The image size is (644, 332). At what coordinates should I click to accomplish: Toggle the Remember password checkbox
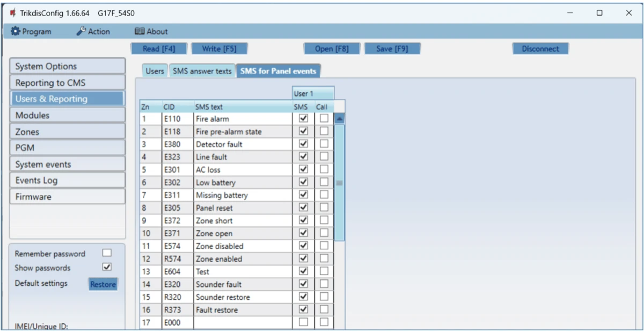(107, 253)
